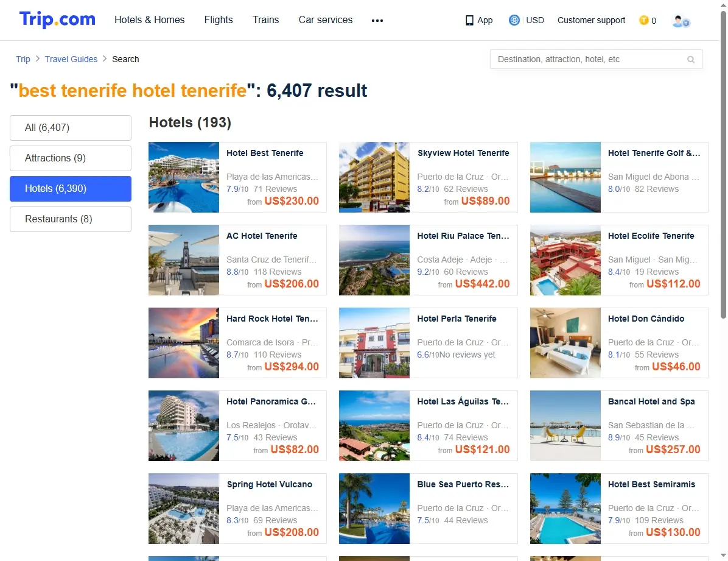
Task: Open AC Hotel Tenerife photo
Action: pyautogui.click(x=184, y=260)
